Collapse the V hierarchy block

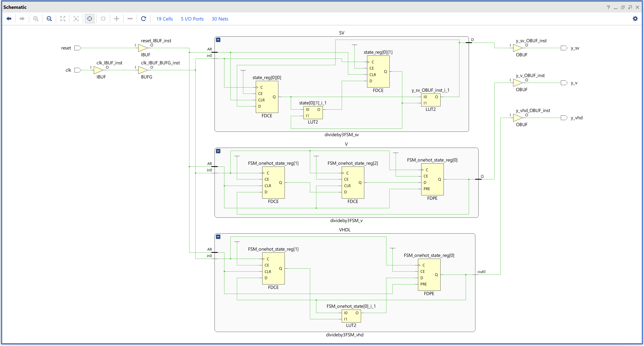218,151
